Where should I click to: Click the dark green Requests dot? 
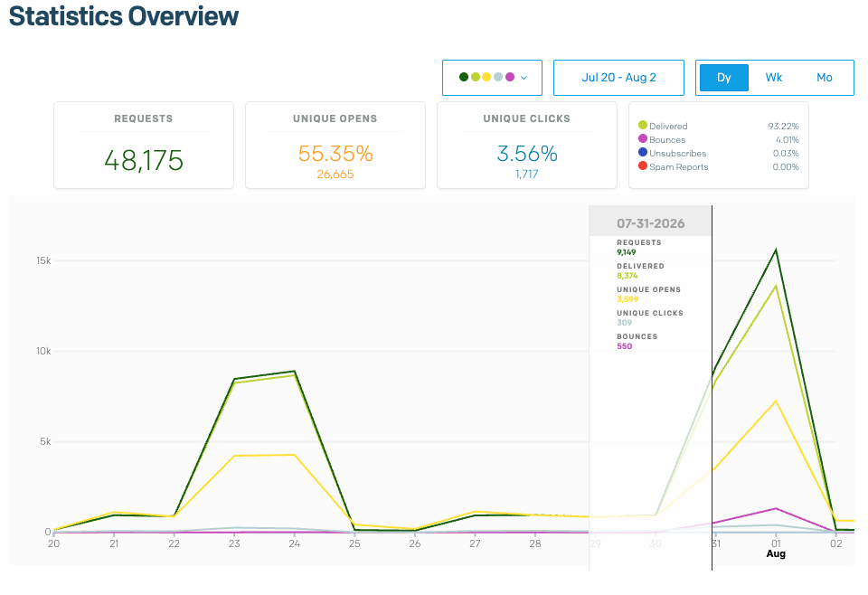pos(464,77)
